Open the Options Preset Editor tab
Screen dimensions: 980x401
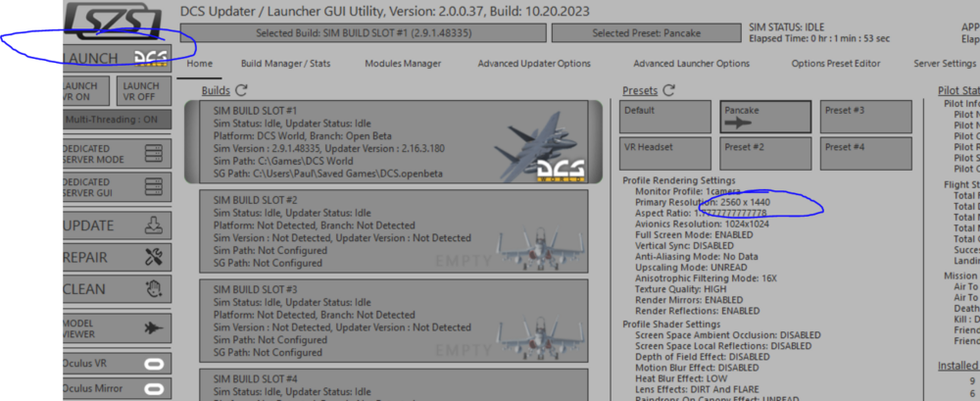(836, 63)
